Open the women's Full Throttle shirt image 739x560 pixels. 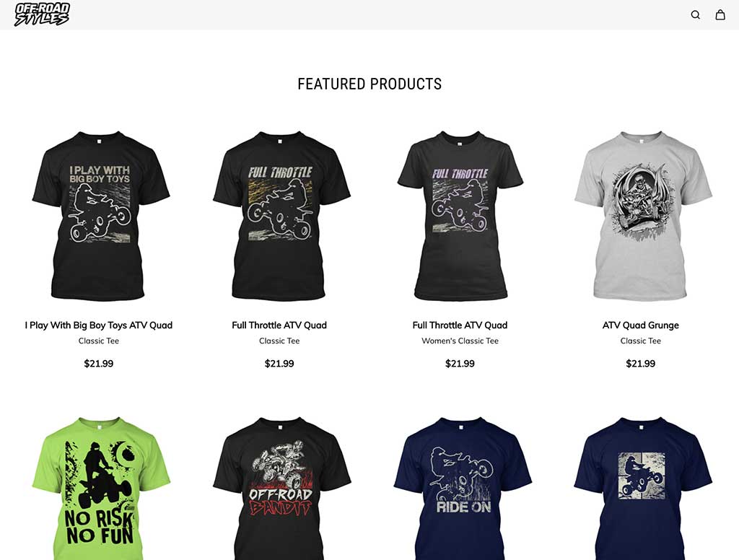(x=460, y=216)
